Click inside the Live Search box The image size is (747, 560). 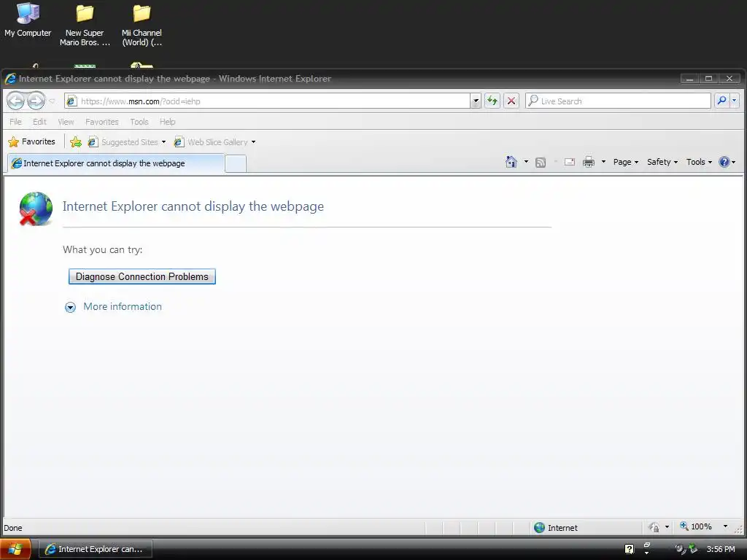point(618,101)
